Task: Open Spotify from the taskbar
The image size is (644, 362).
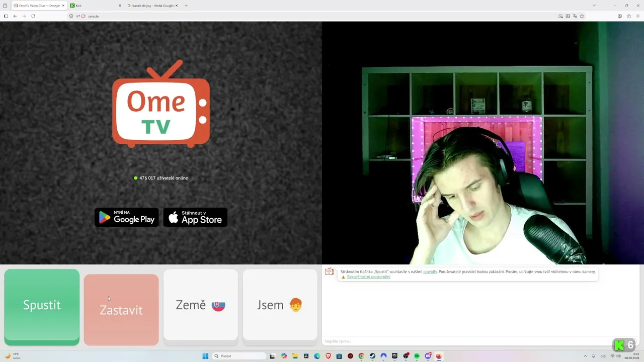Action: point(417,356)
